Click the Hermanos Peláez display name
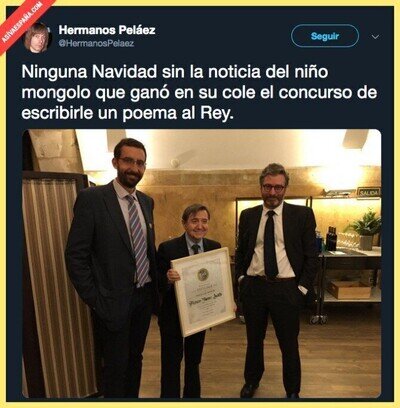This screenshot has width=400, height=408. click(107, 30)
